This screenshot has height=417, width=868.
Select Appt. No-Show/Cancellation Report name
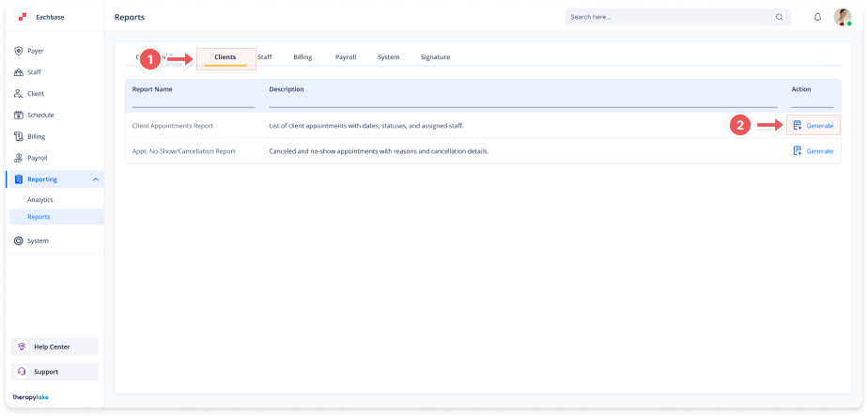tap(184, 150)
